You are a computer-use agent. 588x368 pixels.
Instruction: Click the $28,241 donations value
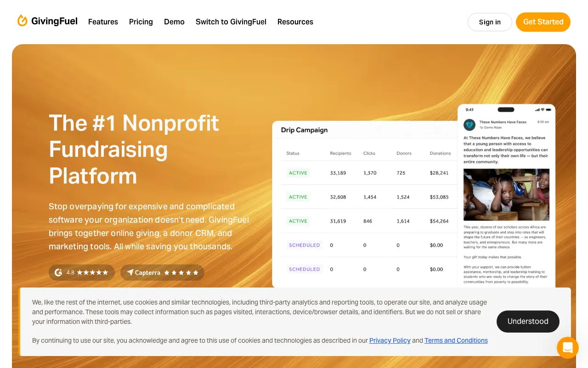[439, 173]
